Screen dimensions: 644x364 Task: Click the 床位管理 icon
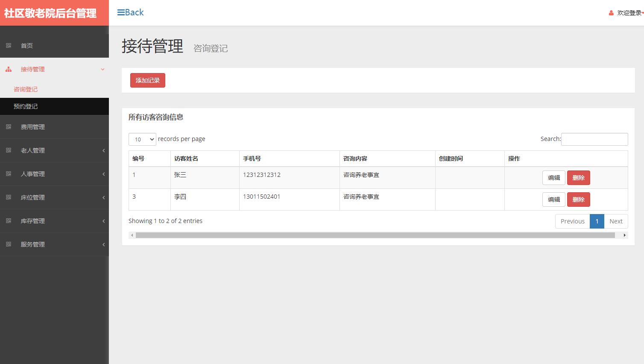click(9, 197)
